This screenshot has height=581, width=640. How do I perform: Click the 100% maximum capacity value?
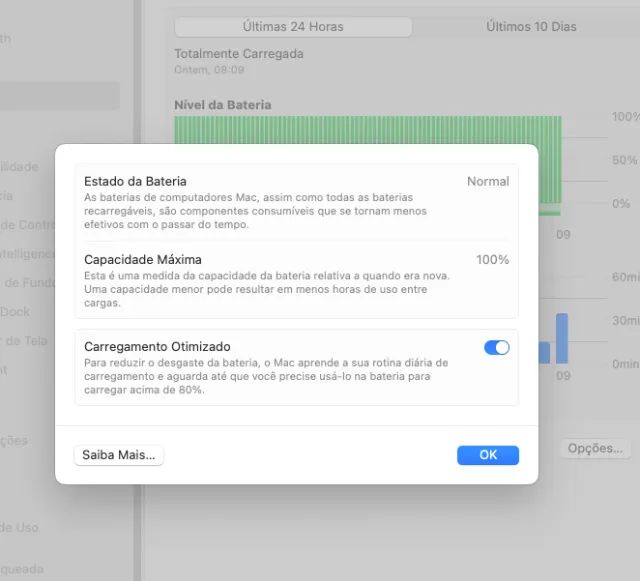click(x=492, y=260)
